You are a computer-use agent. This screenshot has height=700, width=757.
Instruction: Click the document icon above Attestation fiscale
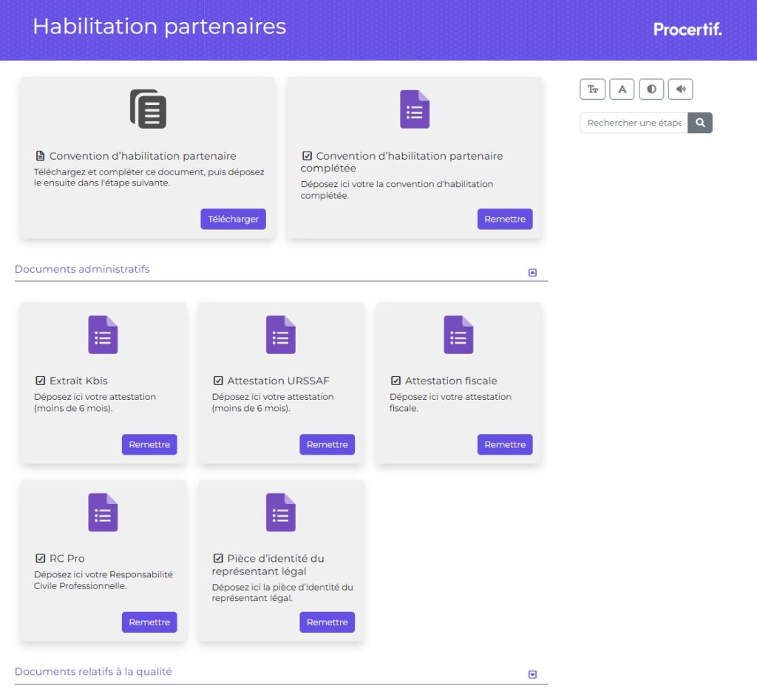point(458,335)
